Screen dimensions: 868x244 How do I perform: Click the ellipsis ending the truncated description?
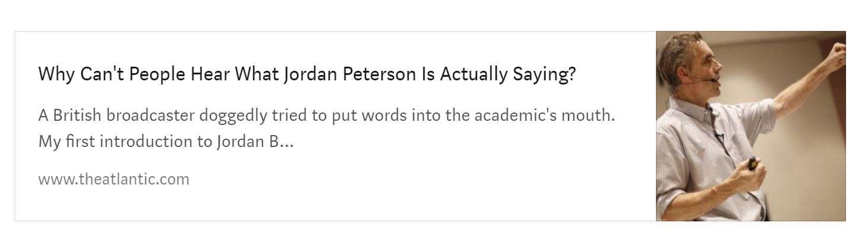286,143
